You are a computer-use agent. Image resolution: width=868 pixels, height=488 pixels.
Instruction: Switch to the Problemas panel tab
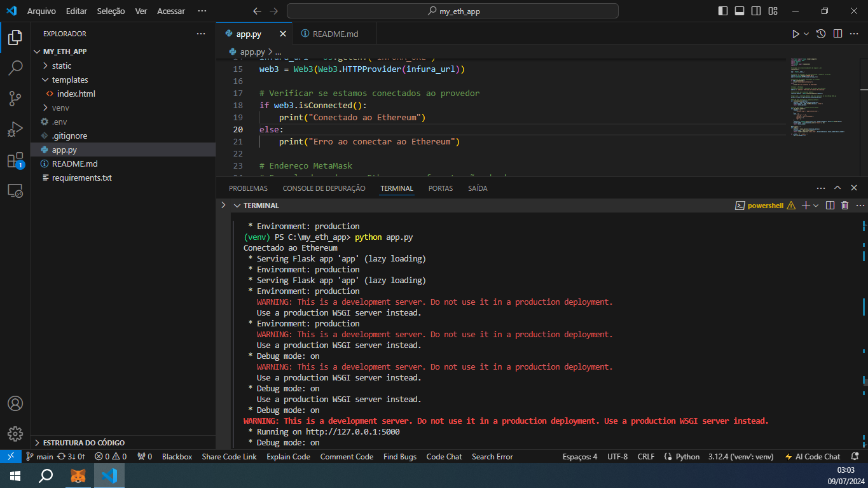[x=248, y=188]
